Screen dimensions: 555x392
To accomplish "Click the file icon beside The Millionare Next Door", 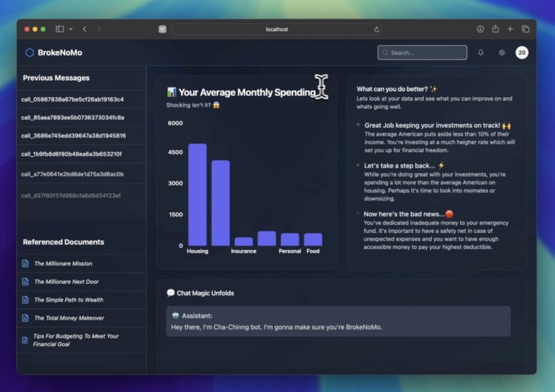I will (25, 282).
